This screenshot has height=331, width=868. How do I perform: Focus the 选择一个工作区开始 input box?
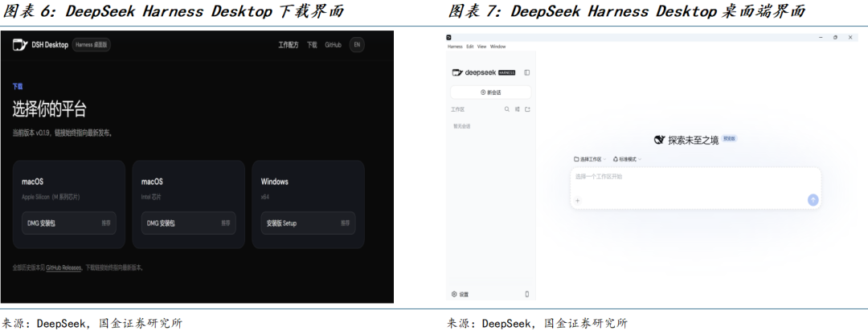(695, 188)
